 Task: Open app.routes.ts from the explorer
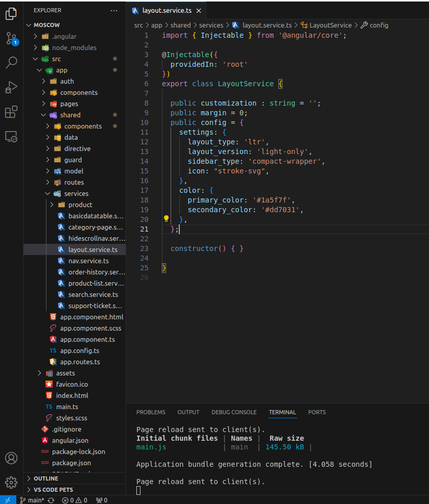pyautogui.click(x=80, y=362)
